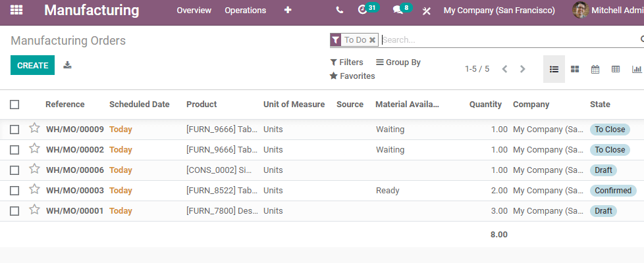Viewport: 644px width, 263px height.
Task: Check the box for WH/MO/00006
Action: pos(14,170)
